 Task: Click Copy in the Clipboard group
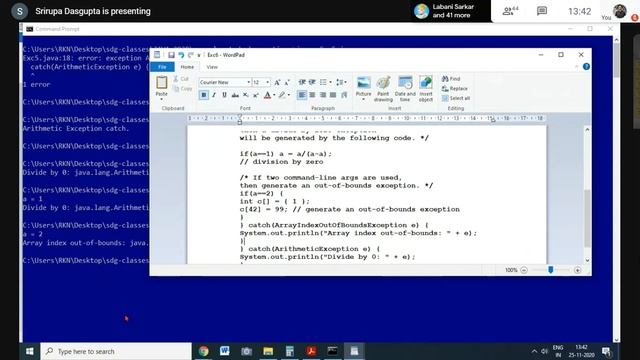tap(182, 89)
